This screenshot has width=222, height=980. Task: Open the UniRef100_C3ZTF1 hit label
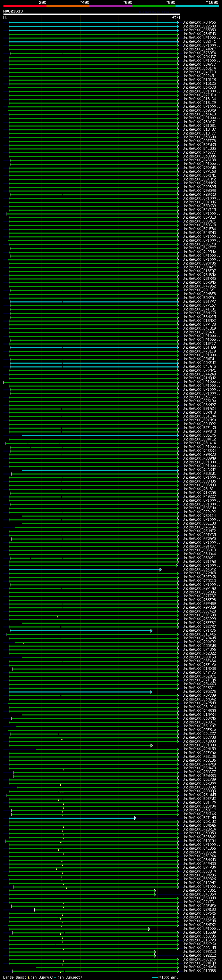click(x=199, y=41)
